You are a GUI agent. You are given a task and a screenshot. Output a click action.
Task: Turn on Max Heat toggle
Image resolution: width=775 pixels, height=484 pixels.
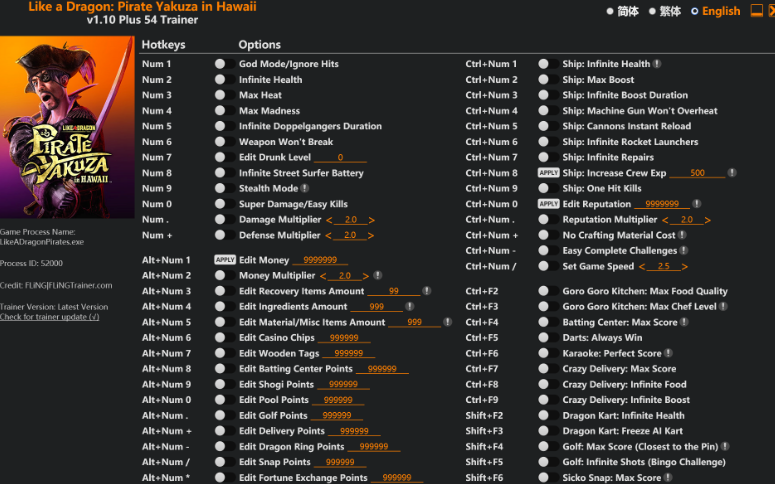click(x=225, y=95)
